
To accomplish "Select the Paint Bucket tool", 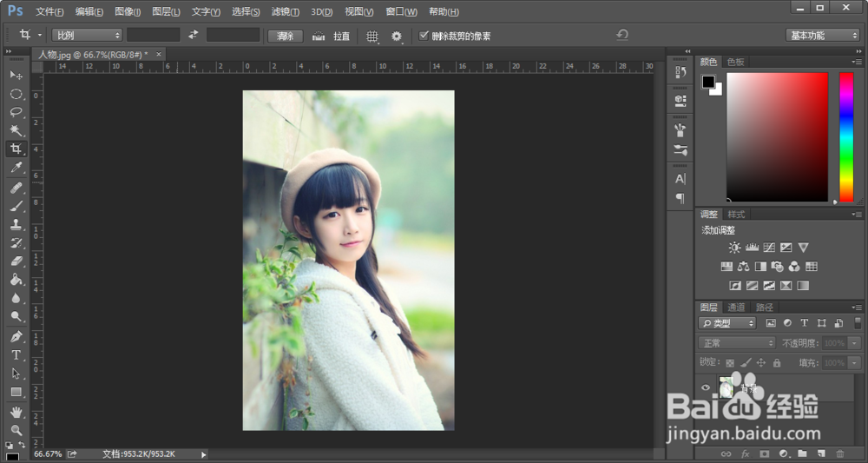I will coord(16,280).
